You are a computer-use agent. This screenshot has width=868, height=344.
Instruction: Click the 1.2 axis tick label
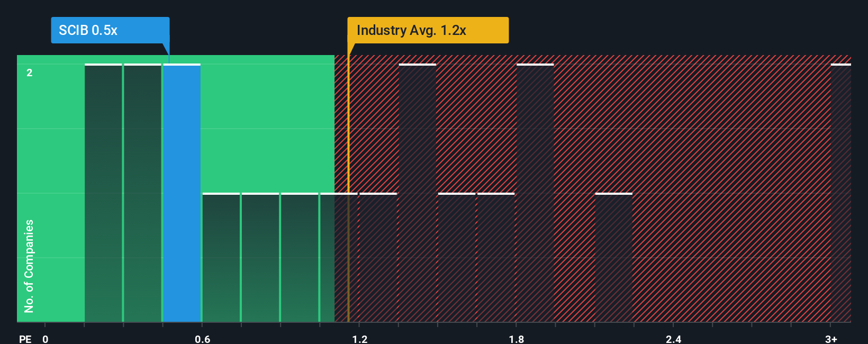(360, 339)
